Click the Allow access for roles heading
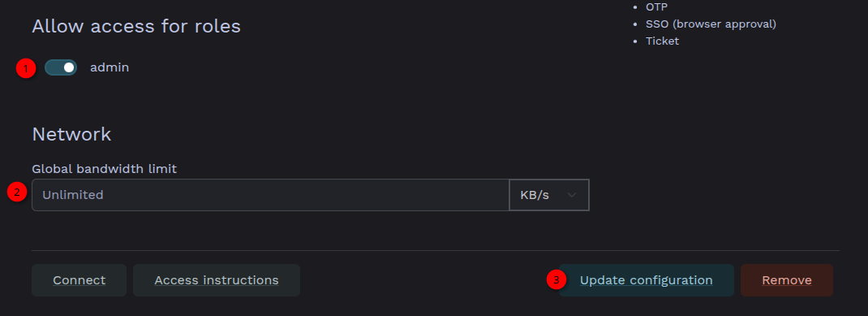Image resolution: width=868 pixels, height=316 pixels. pyautogui.click(x=136, y=26)
